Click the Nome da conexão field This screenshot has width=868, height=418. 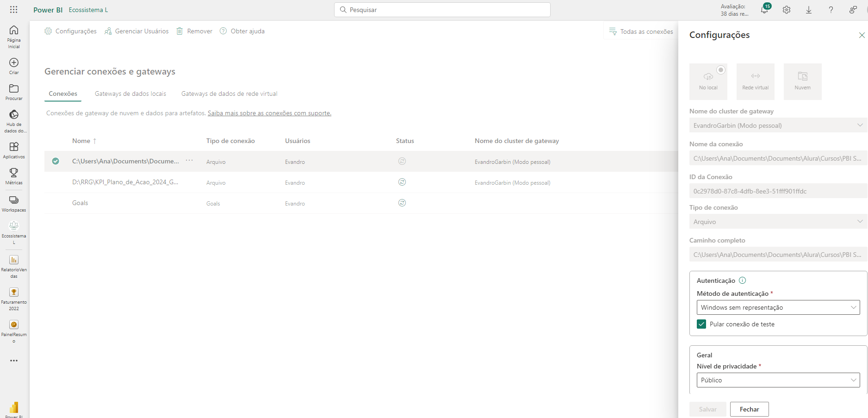click(x=778, y=158)
